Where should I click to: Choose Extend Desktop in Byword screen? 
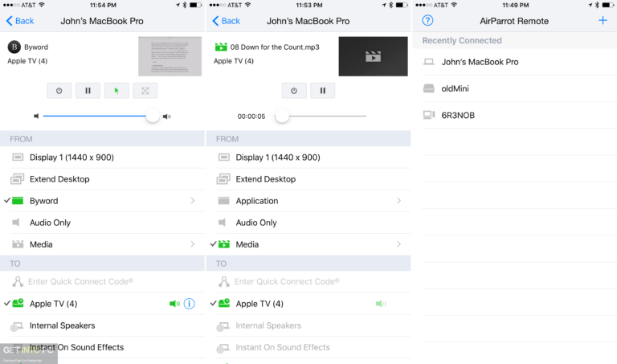tap(102, 179)
